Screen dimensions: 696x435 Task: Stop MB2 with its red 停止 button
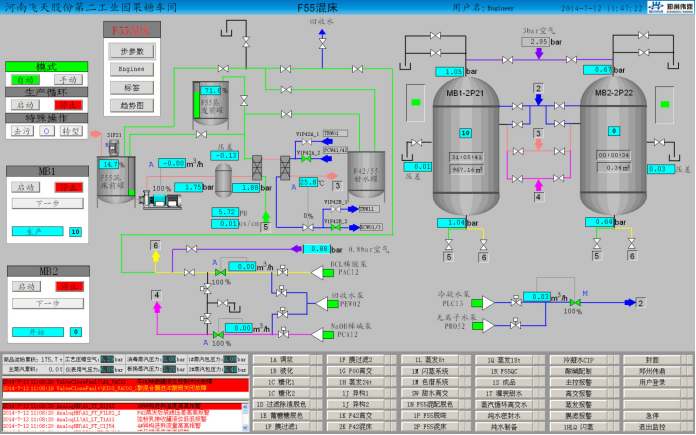pyautogui.click(x=70, y=287)
